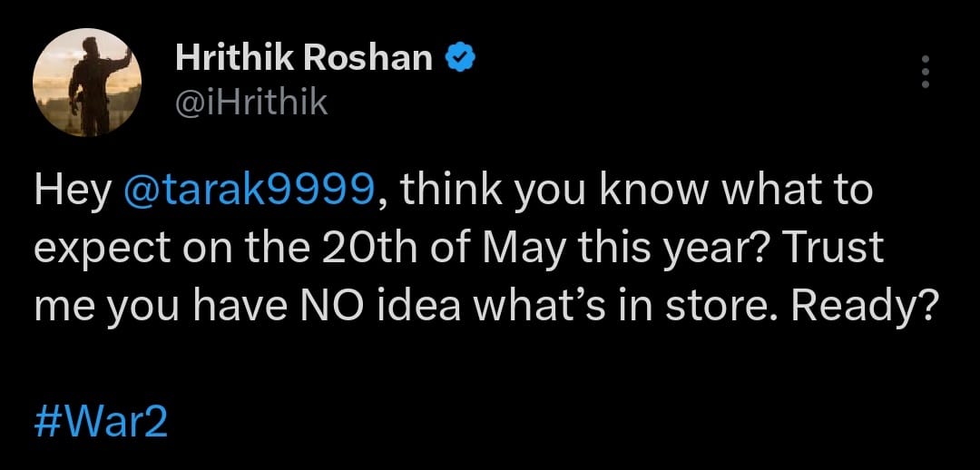980x470 pixels.
Task: Open Hrithik Roshan's profile picture
Action: [87, 82]
